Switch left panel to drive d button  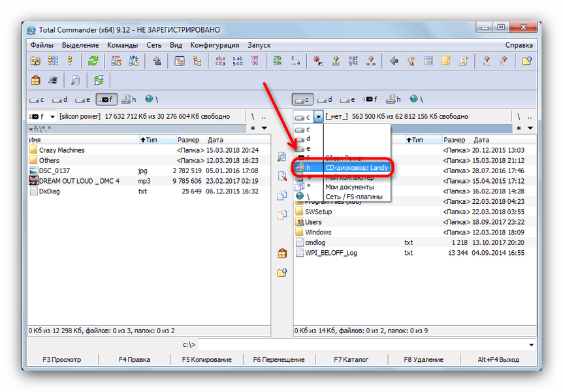60,99
